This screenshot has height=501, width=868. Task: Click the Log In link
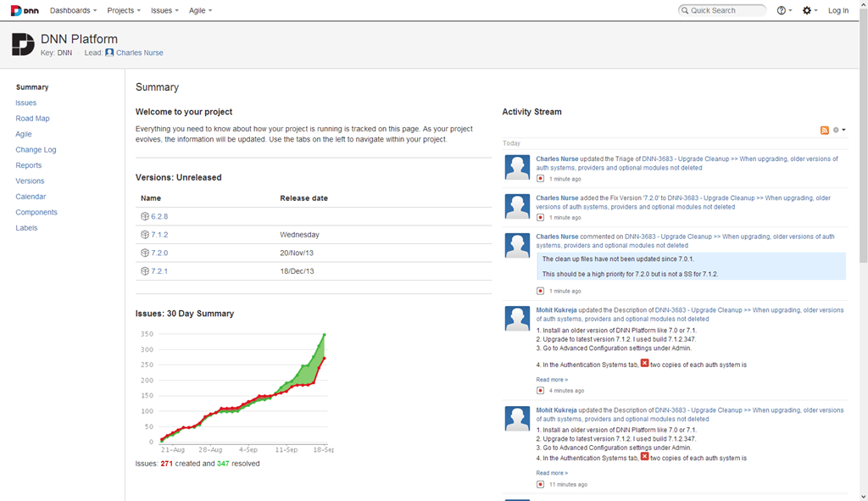tap(838, 10)
